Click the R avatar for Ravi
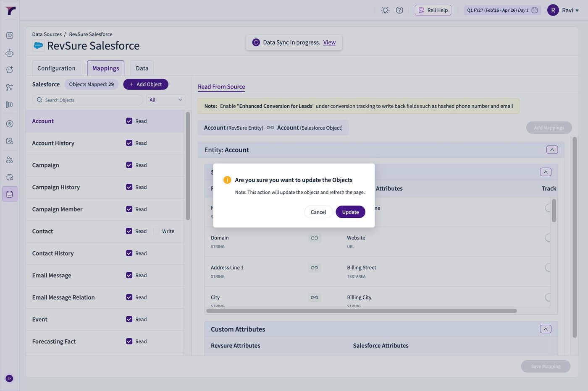This screenshot has width=588, height=391. 553,10
